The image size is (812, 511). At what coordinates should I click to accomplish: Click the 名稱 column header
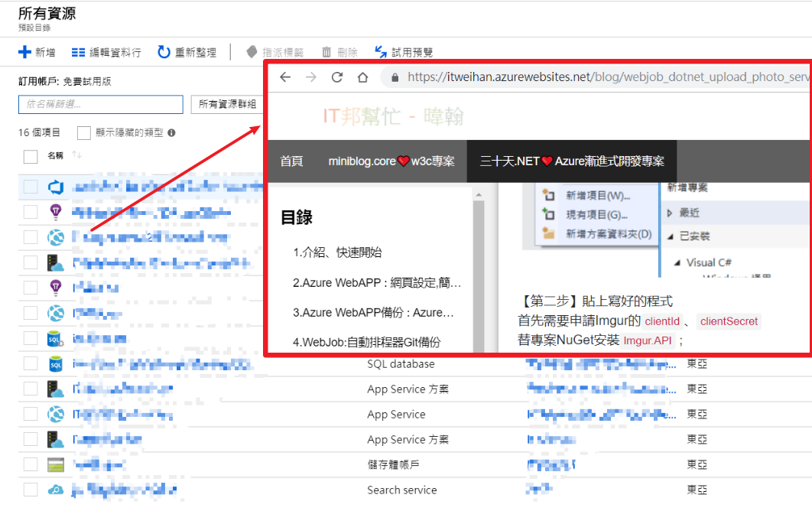pyautogui.click(x=55, y=155)
